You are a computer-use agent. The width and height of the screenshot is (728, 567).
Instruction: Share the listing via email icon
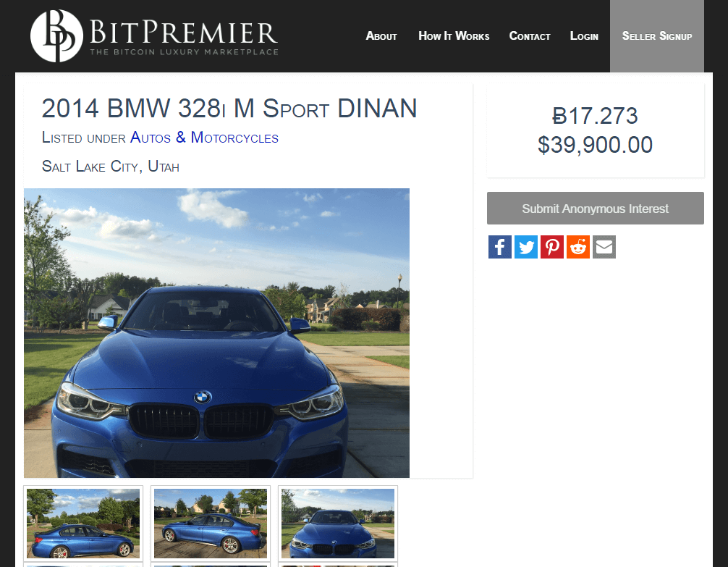pos(604,247)
